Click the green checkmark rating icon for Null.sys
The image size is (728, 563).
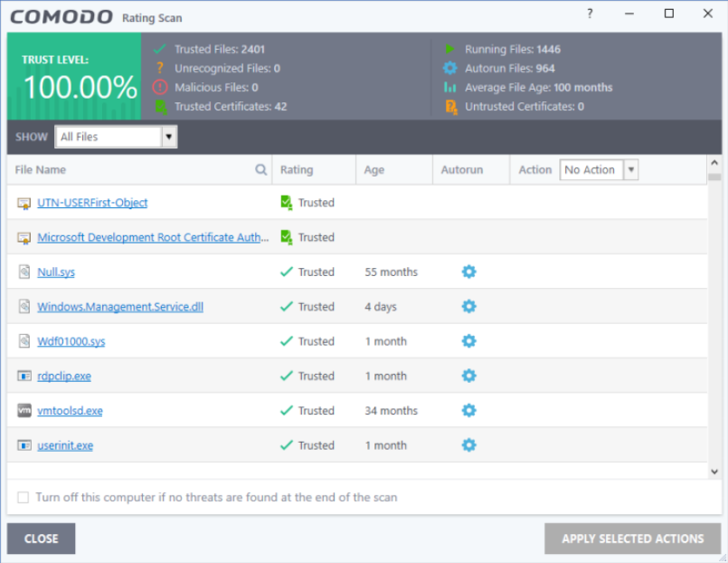point(287,272)
